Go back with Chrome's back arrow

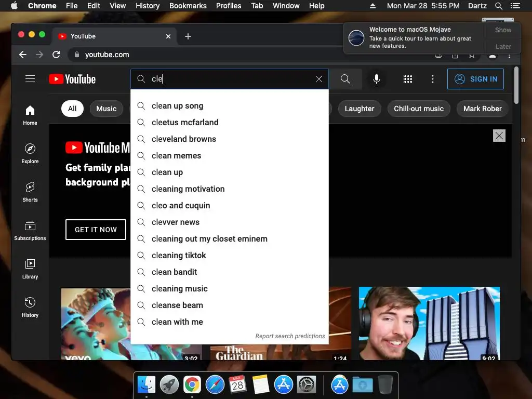[x=23, y=55]
